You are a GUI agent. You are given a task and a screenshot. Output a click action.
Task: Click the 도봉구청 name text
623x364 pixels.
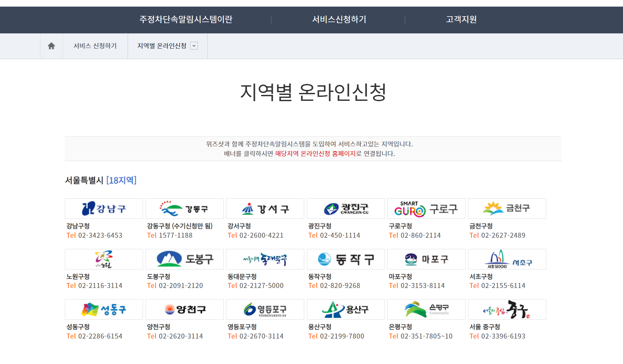tap(159, 277)
